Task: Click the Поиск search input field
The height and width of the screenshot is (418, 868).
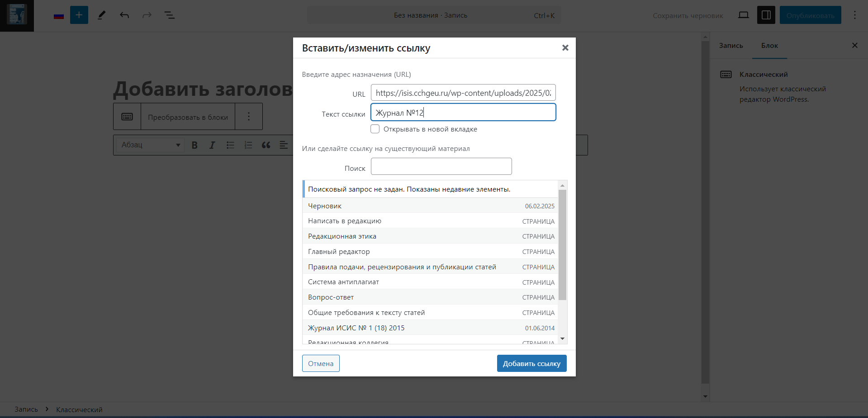Action: [441, 166]
